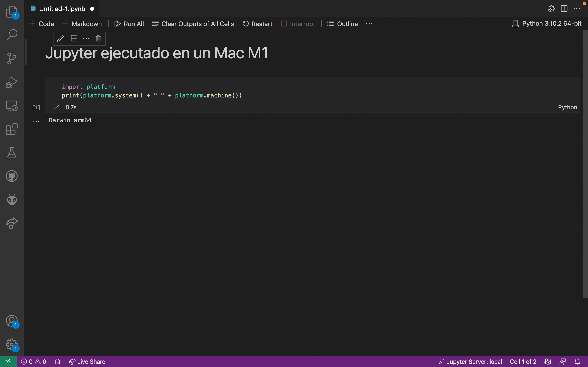The width and height of the screenshot is (588, 367).
Task: Open Run and Debug view
Action: (x=11, y=82)
